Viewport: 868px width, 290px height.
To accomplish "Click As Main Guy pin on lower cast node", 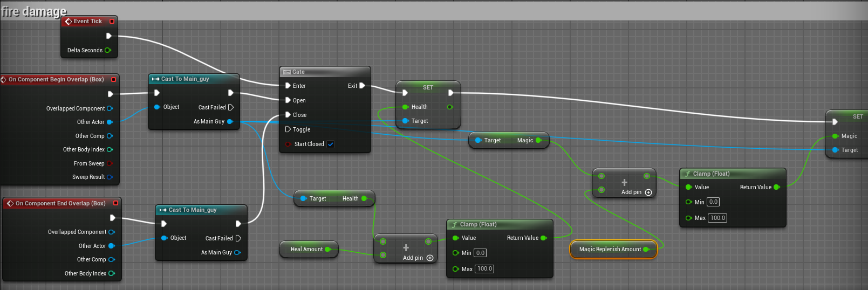I will click(237, 252).
